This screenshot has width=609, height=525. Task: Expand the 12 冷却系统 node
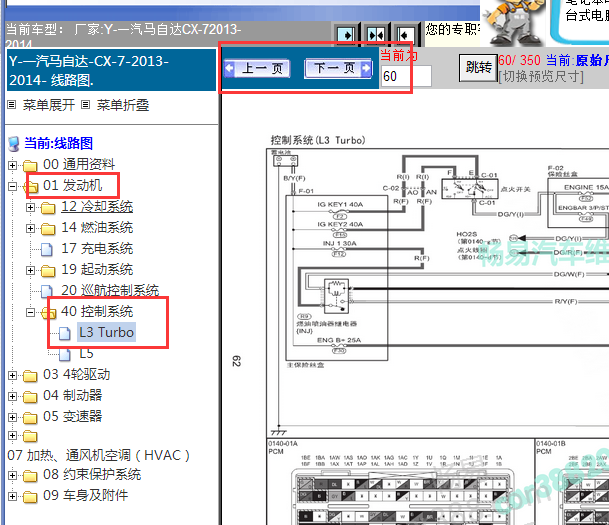click(30, 207)
